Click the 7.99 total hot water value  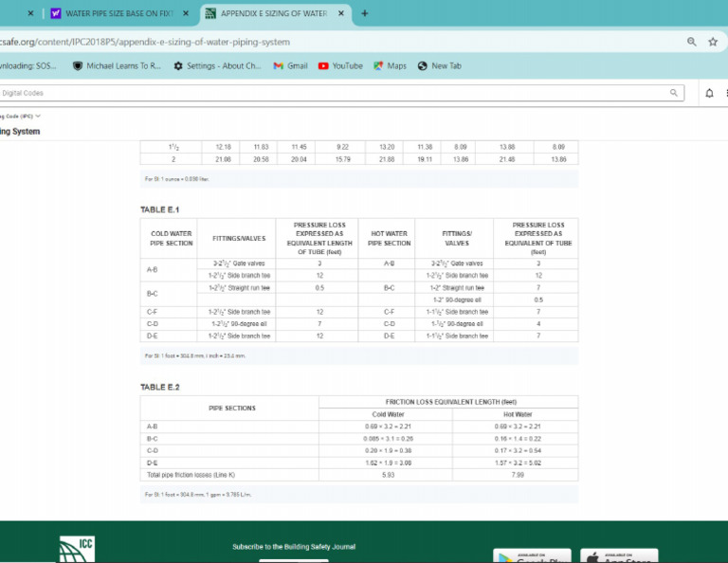pos(518,475)
